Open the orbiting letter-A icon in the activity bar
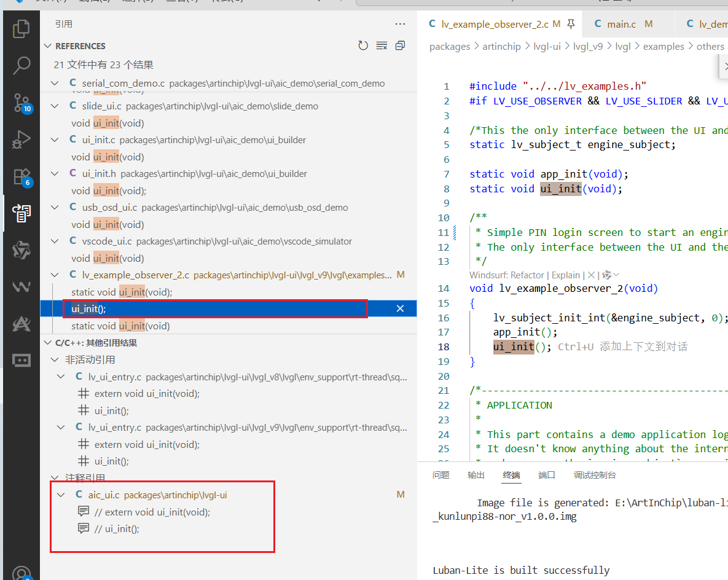Screen dimensions: 728x580 point(22,324)
